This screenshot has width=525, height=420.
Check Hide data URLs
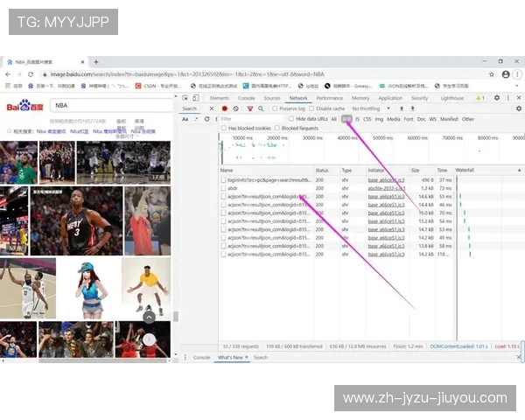291,119
